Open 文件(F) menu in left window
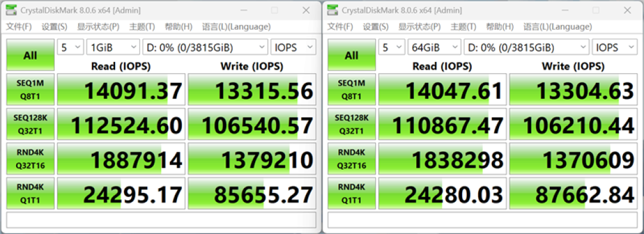This screenshot has height=234, width=644. [19, 27]
